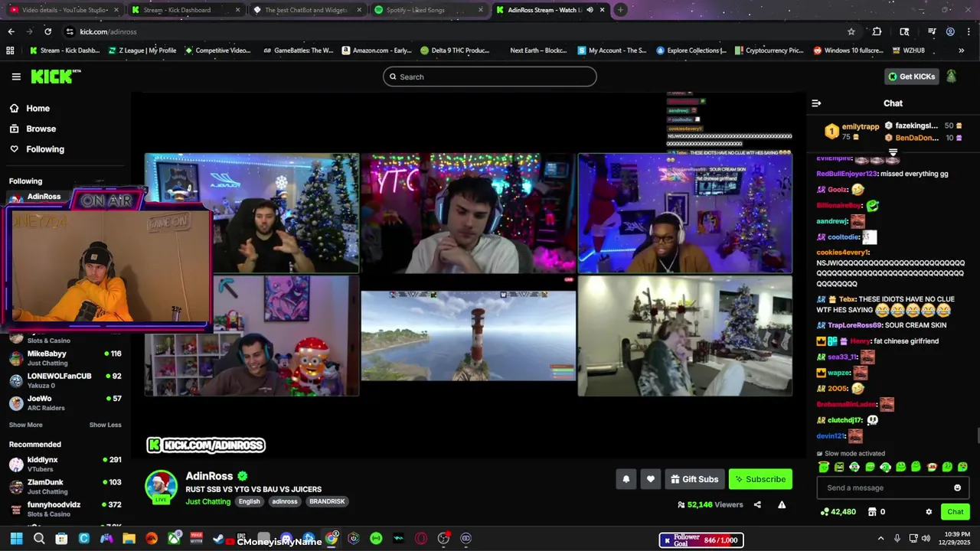The image size is (980, 551).
Task: Click the Subscribe button
Action: 760,479
